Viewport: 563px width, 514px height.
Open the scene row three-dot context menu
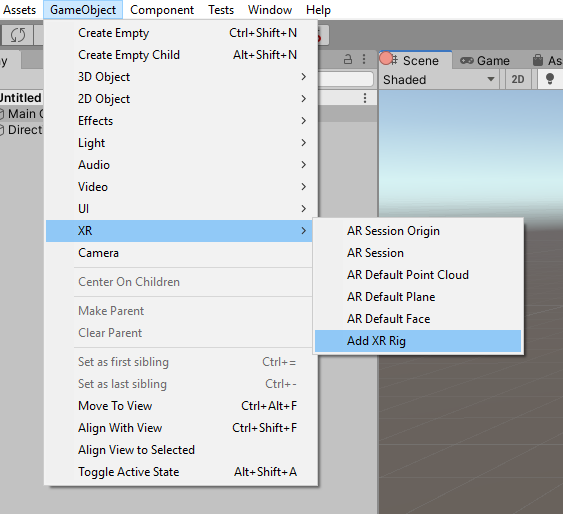[x=365, y=98]
